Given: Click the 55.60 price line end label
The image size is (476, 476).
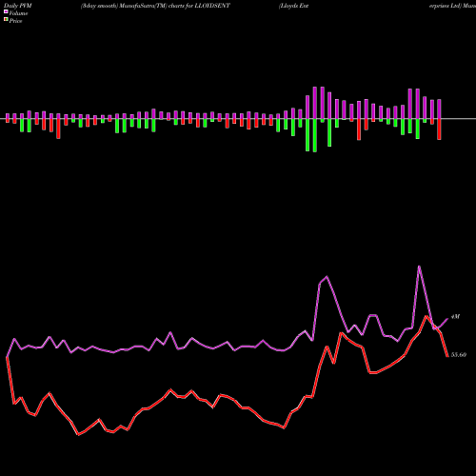Looking at the screenshot, I should point(459,355).
